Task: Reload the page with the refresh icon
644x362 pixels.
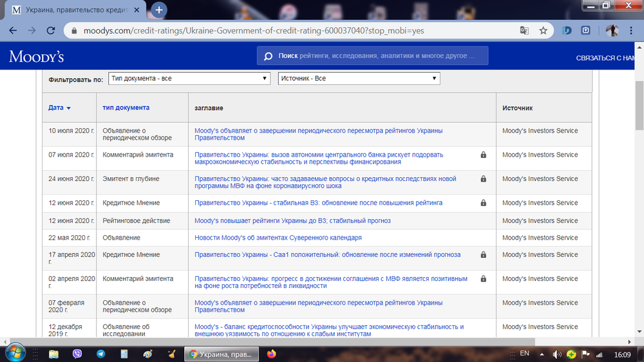Action: point(51,31)
